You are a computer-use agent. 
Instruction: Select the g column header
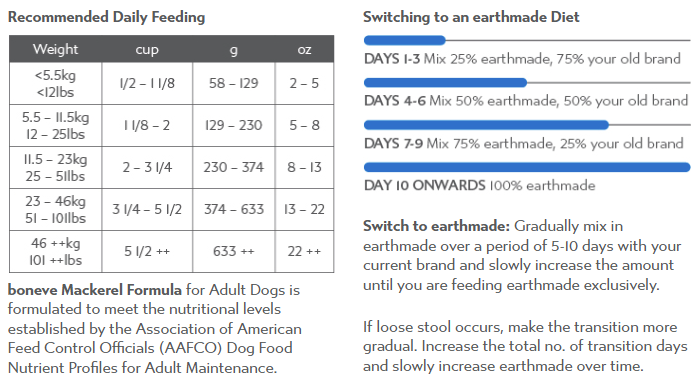coord(234,49)
